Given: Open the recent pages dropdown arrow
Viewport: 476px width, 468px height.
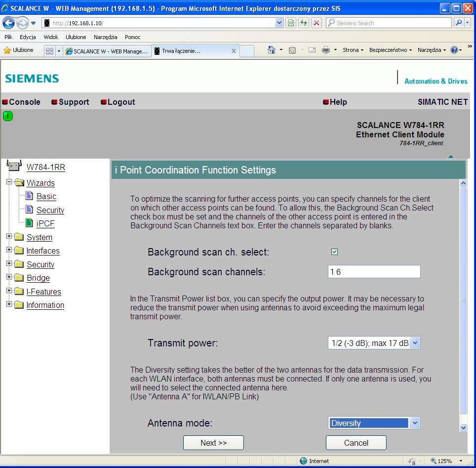Looking at the screenshot, I should 34,23.
